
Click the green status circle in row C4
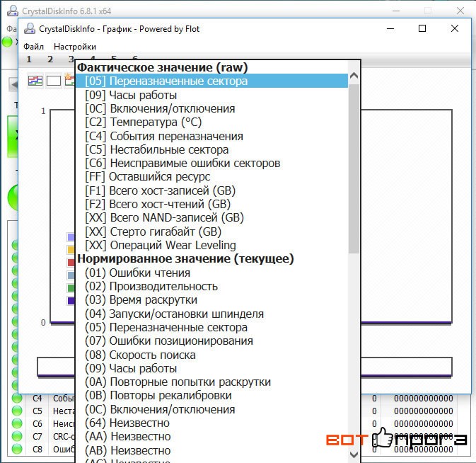(x=17, y=398)
